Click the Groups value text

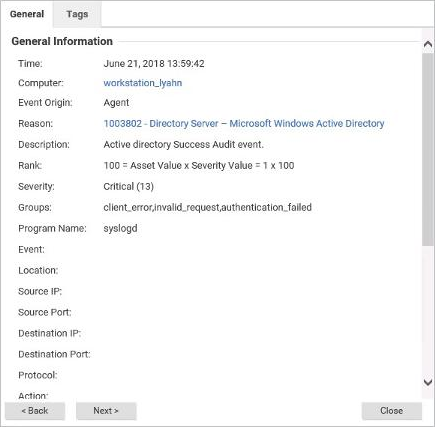[x=207, y=208]
